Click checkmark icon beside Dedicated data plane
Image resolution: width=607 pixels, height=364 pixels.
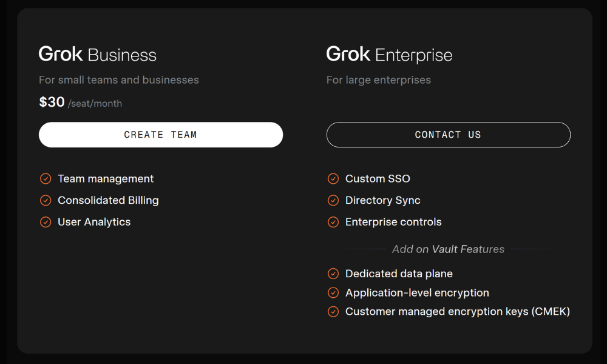333,274
